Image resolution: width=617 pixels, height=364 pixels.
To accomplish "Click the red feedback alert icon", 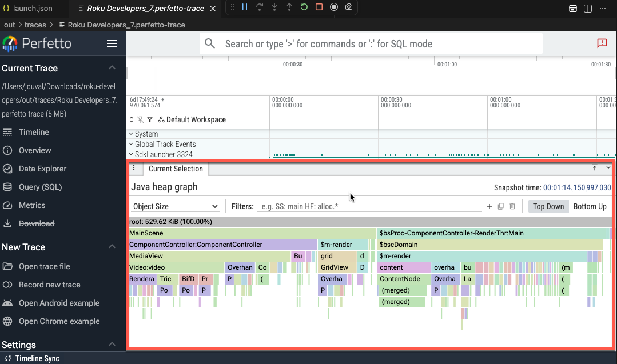I will pos(602,43).
